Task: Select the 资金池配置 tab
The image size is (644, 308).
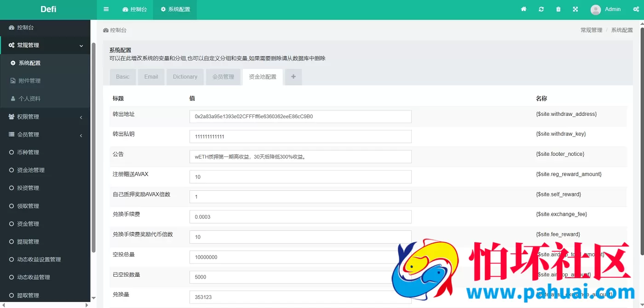Action: pyautogui.click(x=263, y=77)
